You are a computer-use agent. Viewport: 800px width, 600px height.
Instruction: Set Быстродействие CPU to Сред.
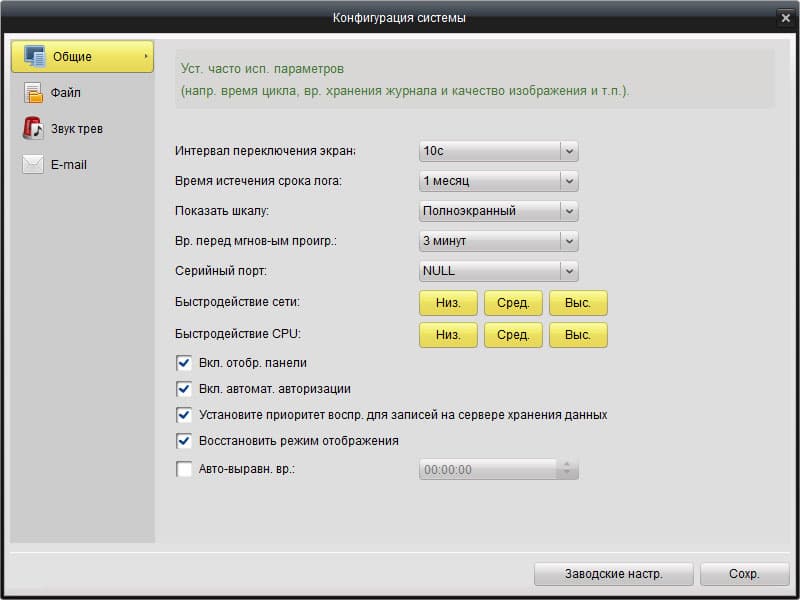513,335
